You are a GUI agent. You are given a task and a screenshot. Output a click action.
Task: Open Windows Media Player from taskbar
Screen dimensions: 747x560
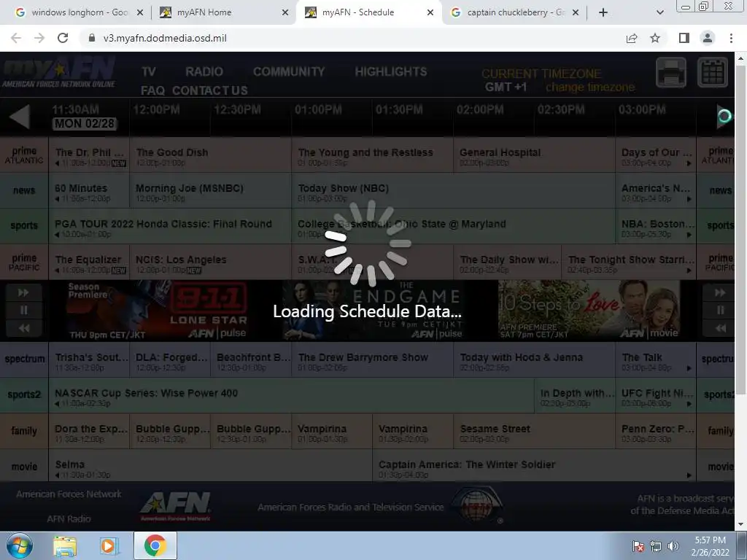click(109, 546)
